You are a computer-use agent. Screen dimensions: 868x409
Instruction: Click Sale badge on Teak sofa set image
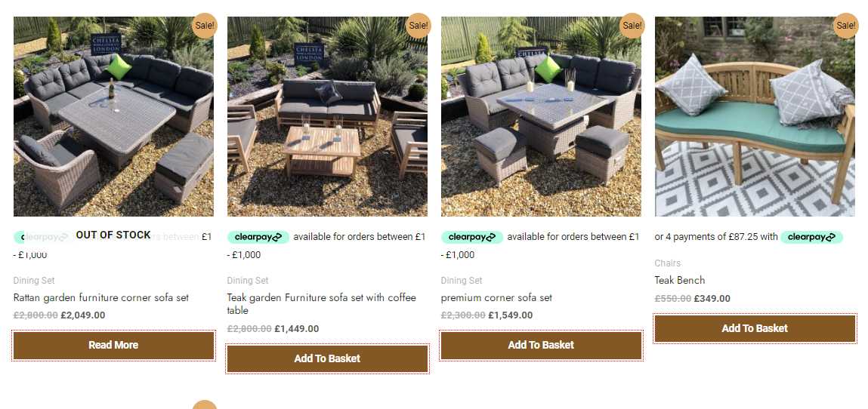click(x=418, y=26)
